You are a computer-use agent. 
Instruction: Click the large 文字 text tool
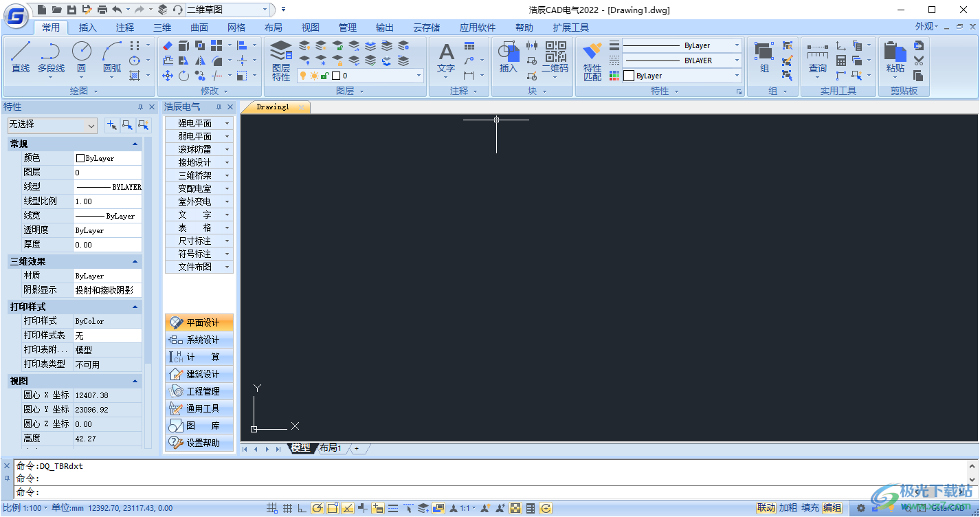click(x=447, y=58)
